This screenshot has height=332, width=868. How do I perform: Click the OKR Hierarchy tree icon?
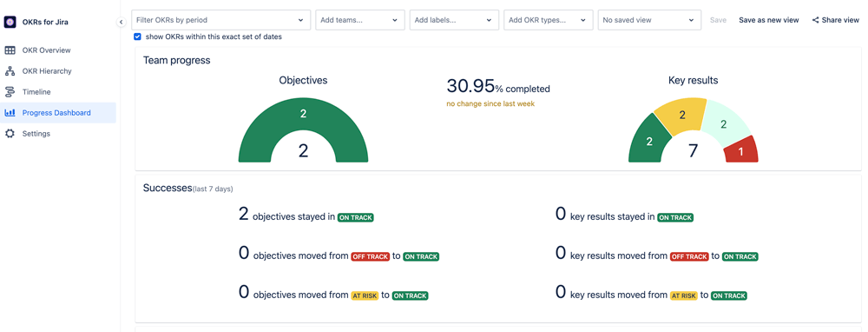point(10,71)
